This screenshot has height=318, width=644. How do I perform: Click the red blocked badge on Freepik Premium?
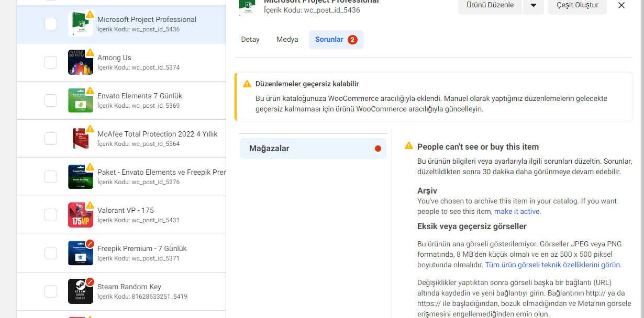[90, 244]
